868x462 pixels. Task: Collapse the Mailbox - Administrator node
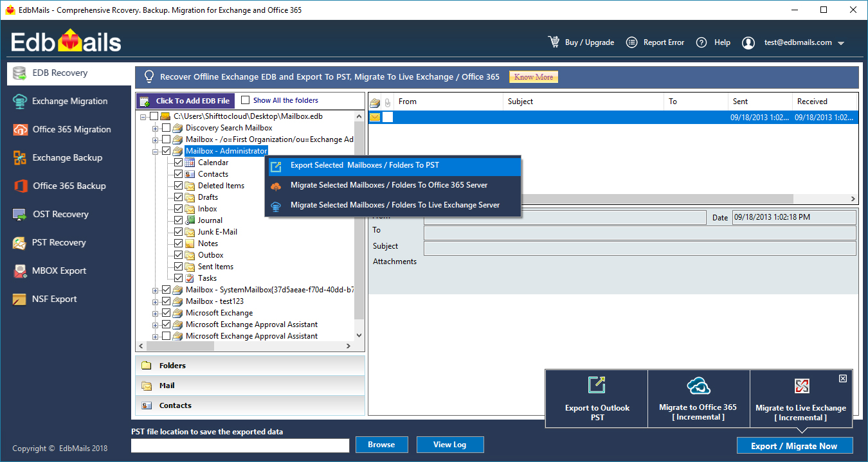(155, 150)
